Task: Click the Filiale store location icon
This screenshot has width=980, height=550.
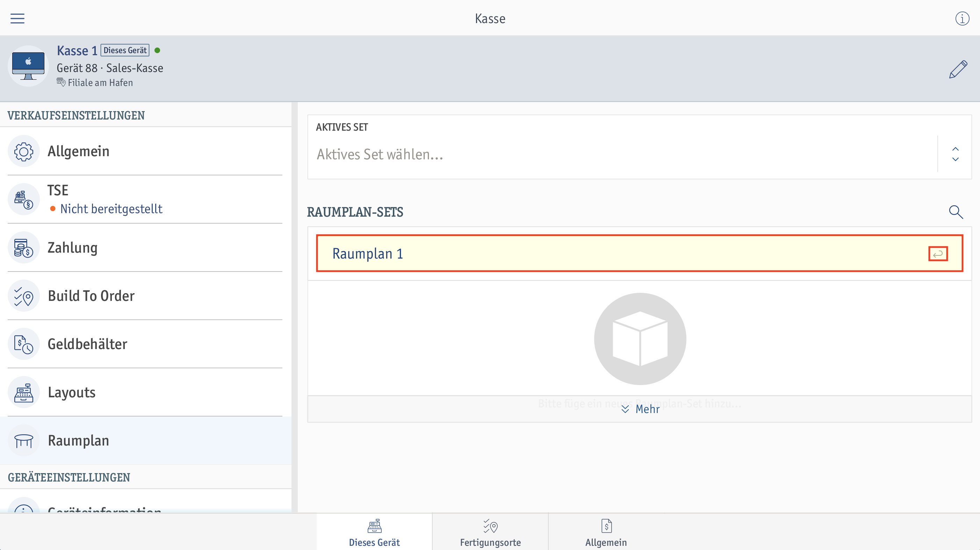Action: click(61, 82)
